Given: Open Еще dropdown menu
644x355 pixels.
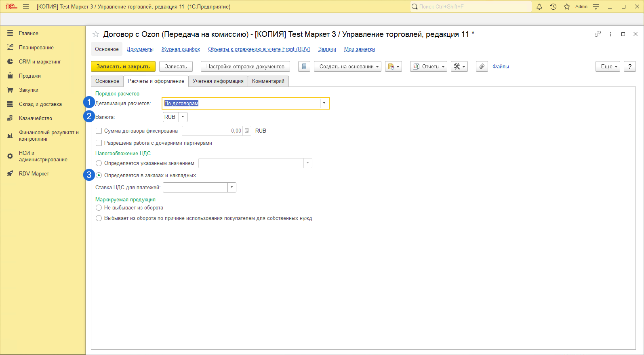Looking at the screenshot, I should coord(608,66).
